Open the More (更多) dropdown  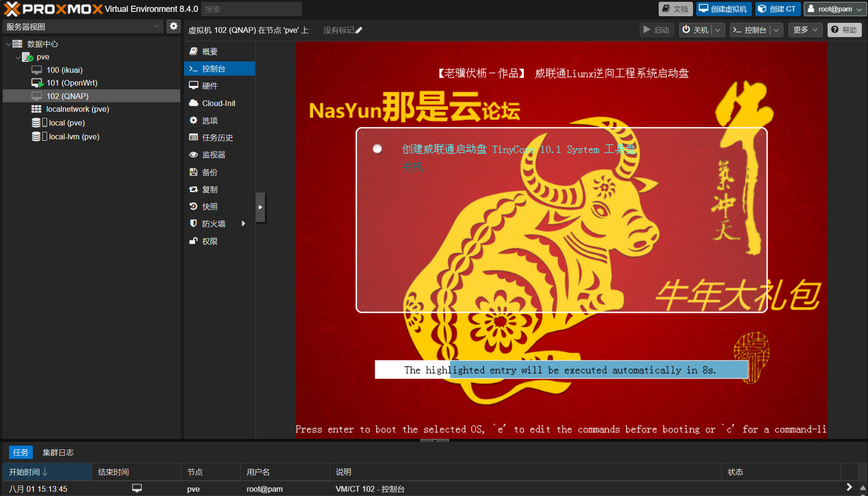806,30
